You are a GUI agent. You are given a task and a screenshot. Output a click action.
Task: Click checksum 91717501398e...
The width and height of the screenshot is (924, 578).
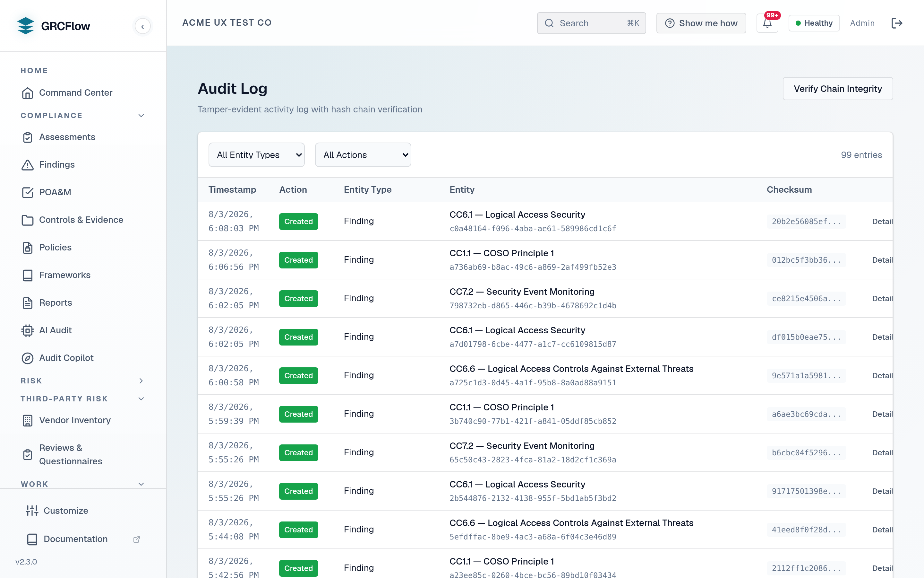click(806, 491)
